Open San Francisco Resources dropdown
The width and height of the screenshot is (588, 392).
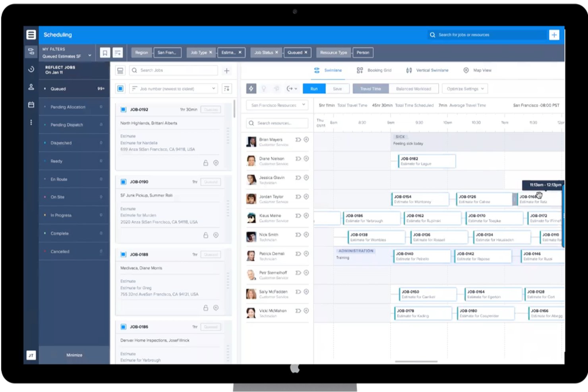[277, 105]
